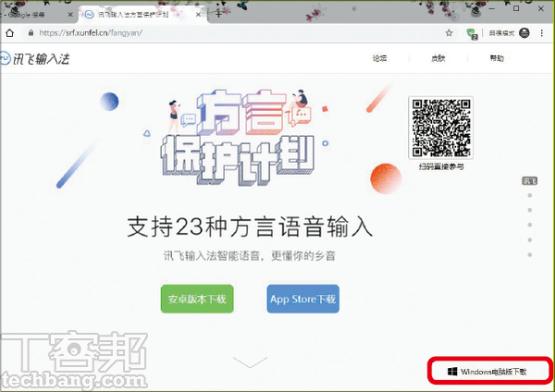The image size is (555, 392).
Task: Click the down chevron arrow below buttons
Action: (x=251, y=361)
